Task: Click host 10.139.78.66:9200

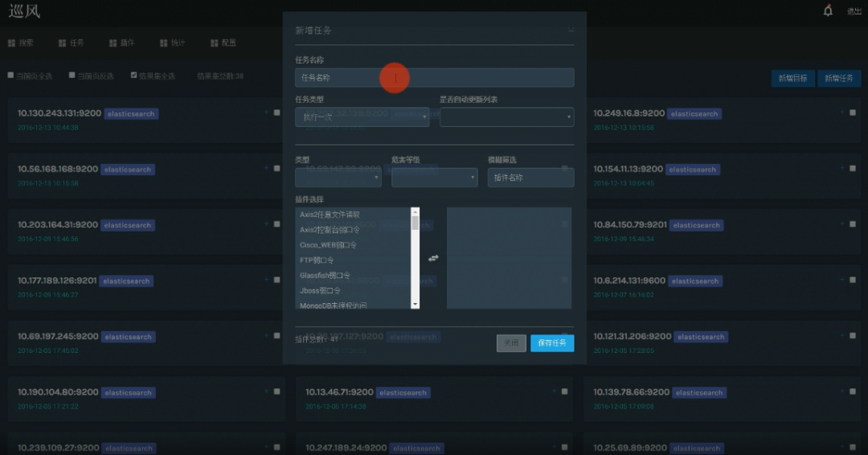Action: coord(631,392)
